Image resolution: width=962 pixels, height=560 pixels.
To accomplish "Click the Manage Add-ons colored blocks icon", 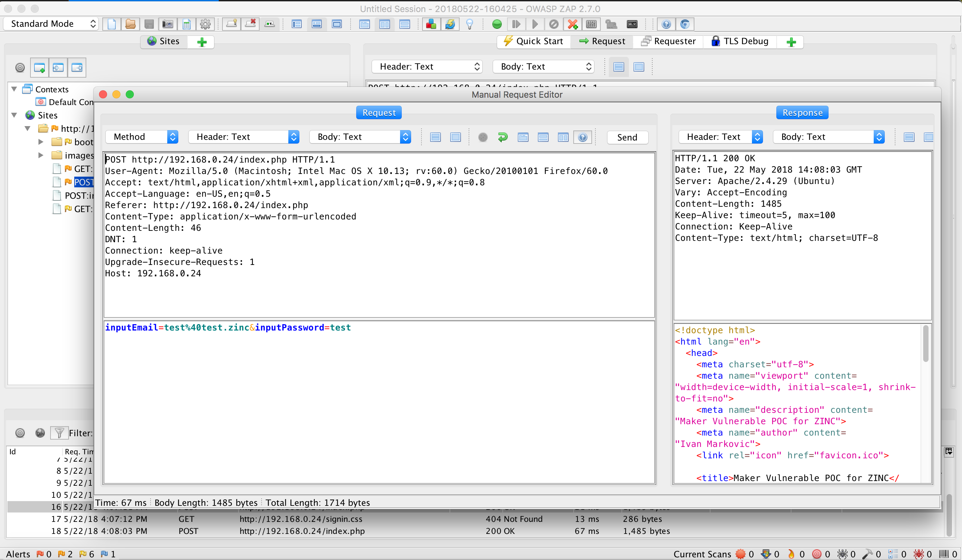I will 431,24.
